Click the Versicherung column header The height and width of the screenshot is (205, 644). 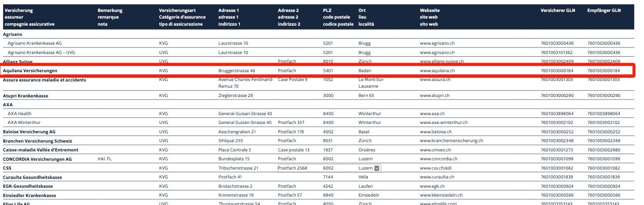point(30,17)
